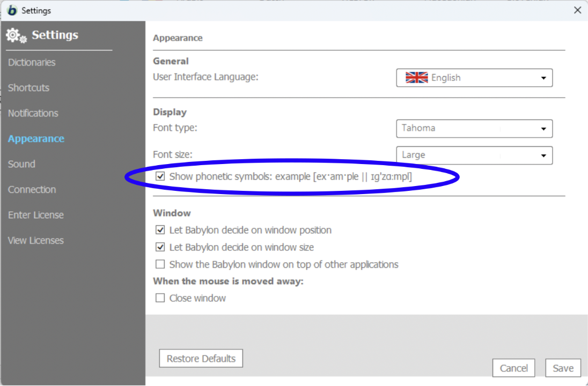Click the Appearance page heading
This screenshot has height=386, width=588.
coord(178,38)
